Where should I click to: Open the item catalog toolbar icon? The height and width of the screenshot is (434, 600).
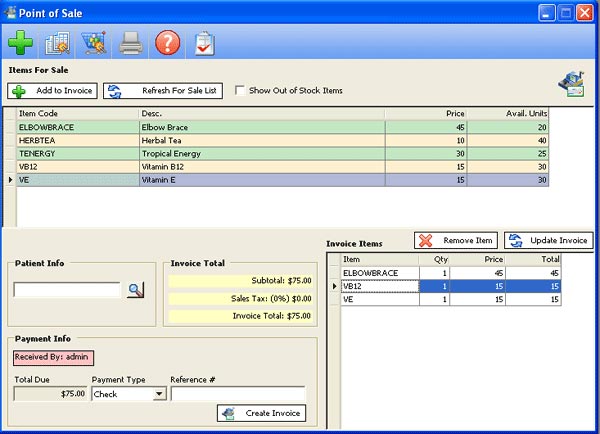point(57,43)
